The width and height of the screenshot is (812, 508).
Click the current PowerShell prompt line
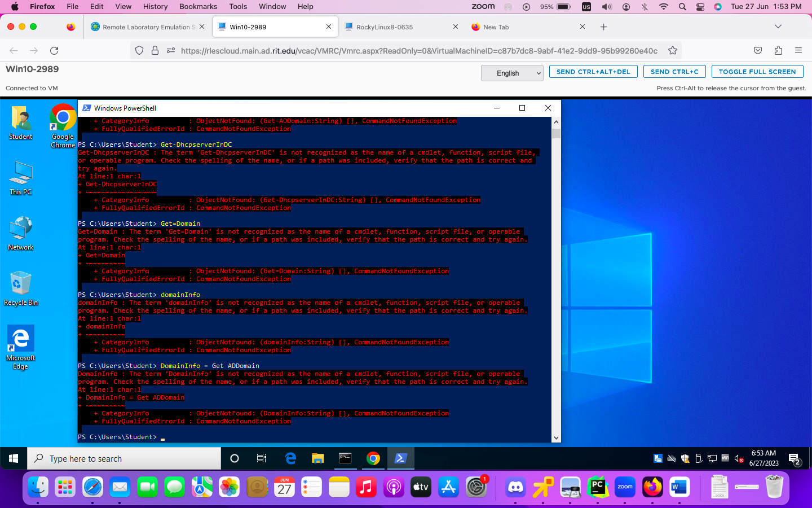click(x=121, y=437)
